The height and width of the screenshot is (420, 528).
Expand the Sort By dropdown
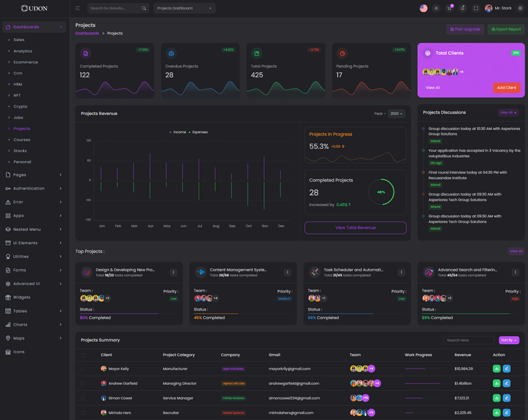[508, 340]
